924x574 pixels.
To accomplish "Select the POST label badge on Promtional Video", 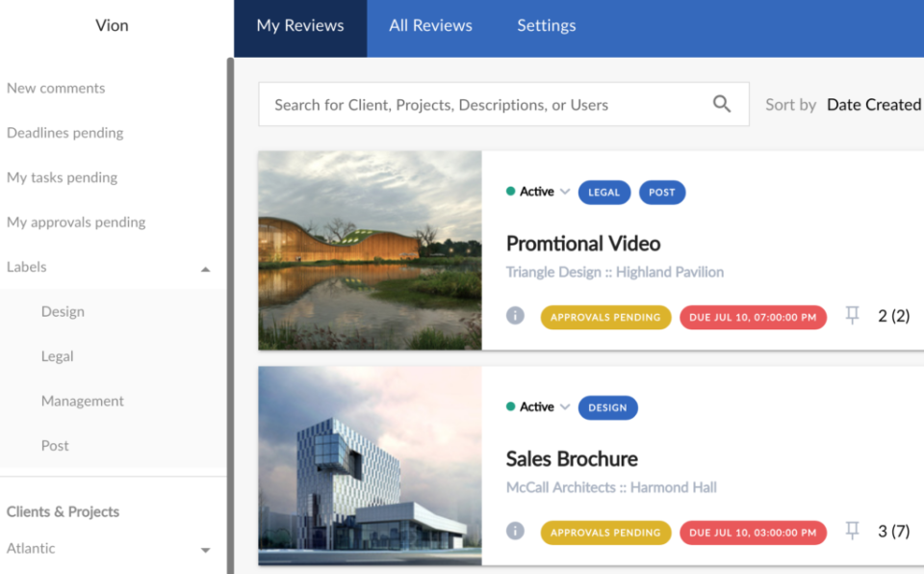I will [x=662, y=192].
